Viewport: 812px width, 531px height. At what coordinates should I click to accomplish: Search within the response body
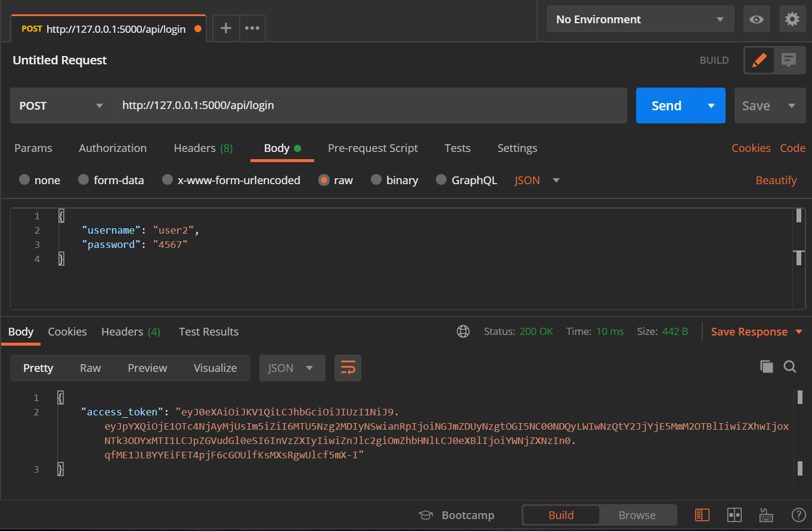coord(790,367)
